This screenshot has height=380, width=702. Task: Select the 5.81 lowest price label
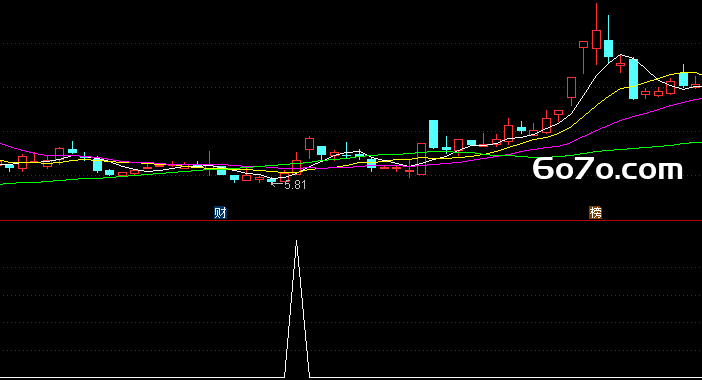[x=295, y=185]
